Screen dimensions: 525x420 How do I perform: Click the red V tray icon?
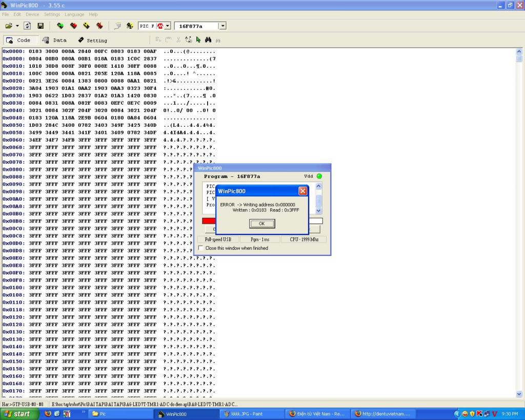pos(494,414)
